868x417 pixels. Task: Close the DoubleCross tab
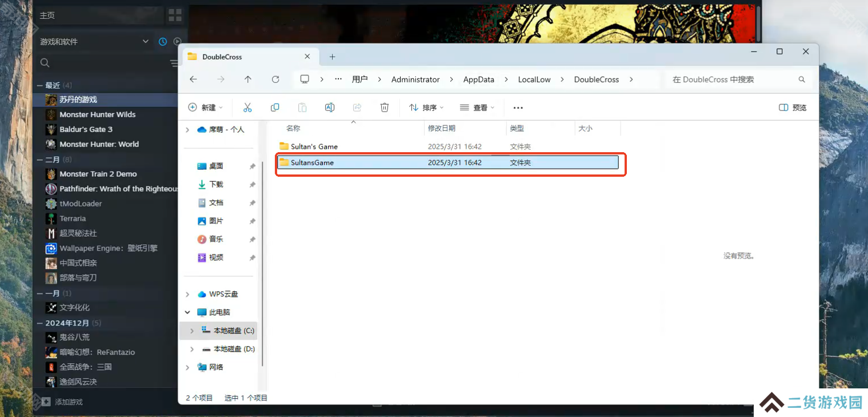pos(307,57)
